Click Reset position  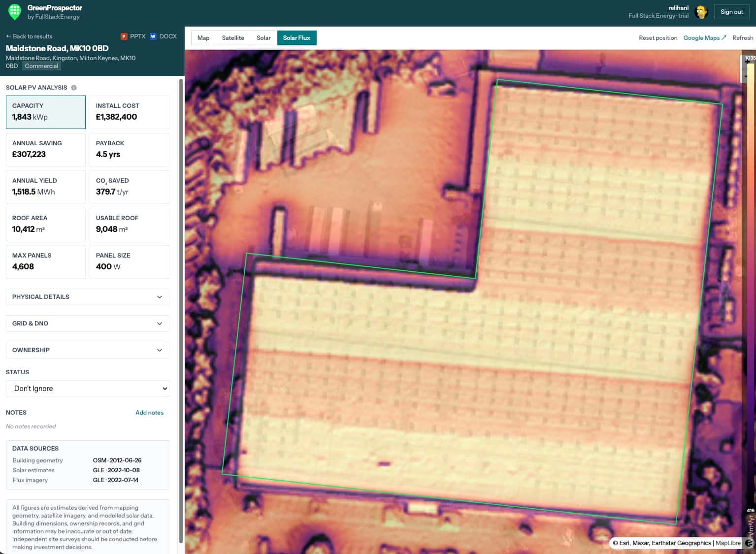658,38
